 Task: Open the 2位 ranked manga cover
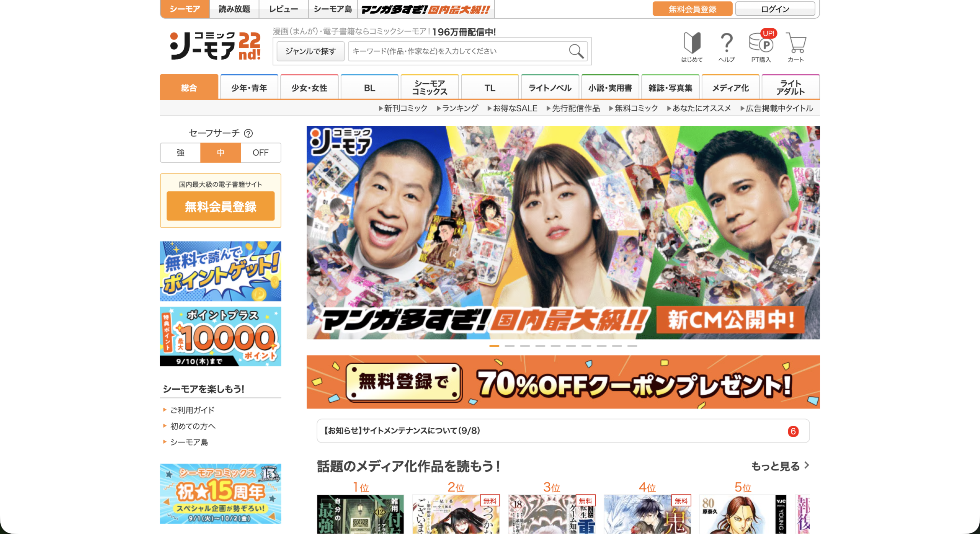(x=456, y=514)
